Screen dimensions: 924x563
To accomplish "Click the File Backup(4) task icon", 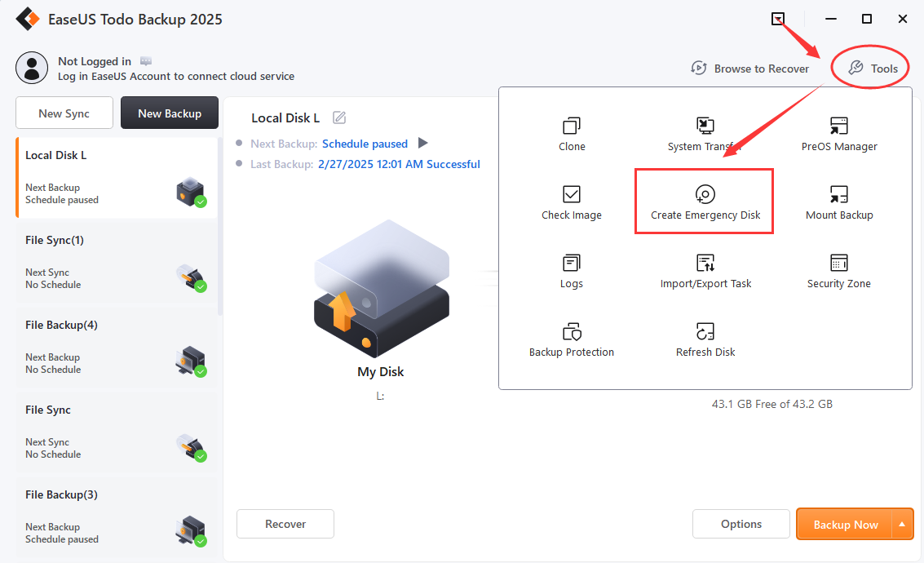I will (x=191, y=362).
